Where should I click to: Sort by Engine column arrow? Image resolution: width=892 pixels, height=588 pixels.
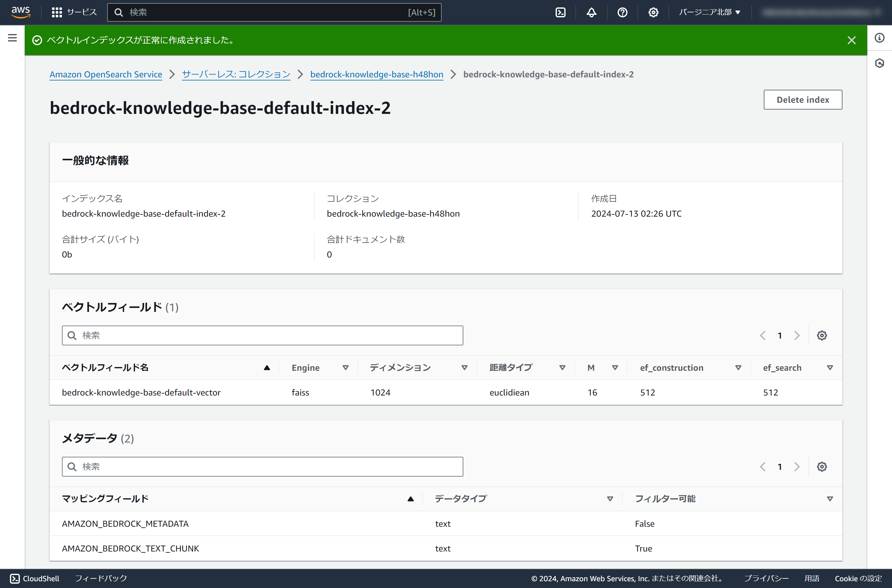pos(346,368)
